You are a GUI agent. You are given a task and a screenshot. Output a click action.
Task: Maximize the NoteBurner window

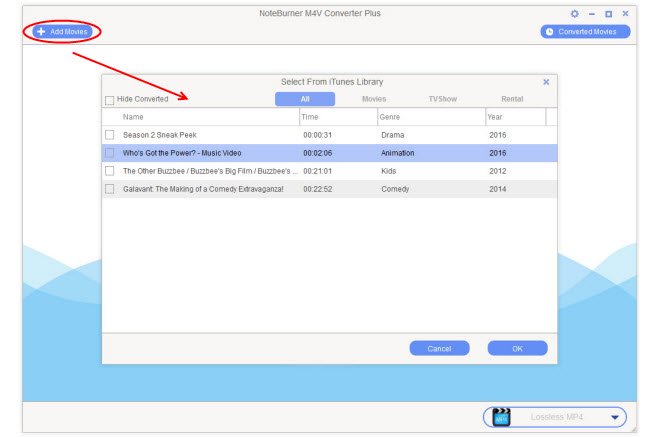608,14
